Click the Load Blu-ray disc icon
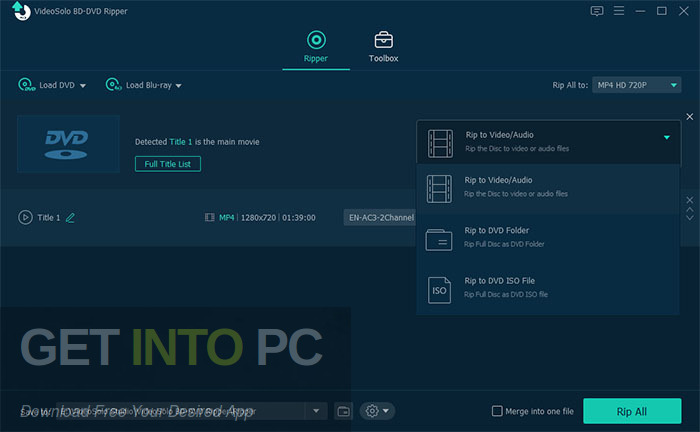The image size is (700, 432). tap(113, 84)
